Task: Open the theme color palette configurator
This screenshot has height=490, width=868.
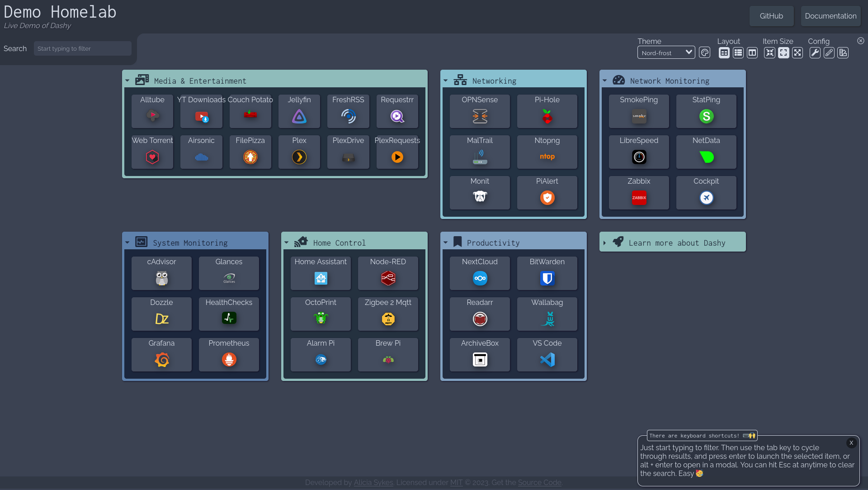Action: click(704, 52)
